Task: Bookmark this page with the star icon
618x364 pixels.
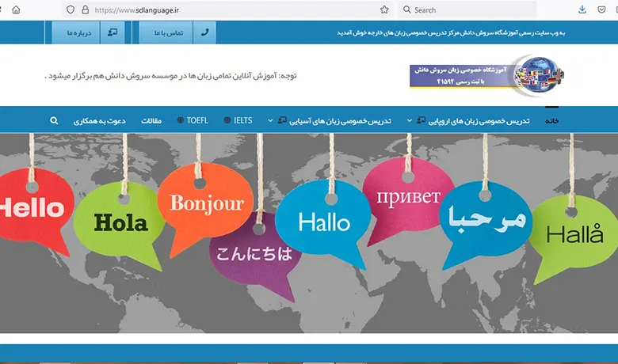Action: click(x=384, y=9)
